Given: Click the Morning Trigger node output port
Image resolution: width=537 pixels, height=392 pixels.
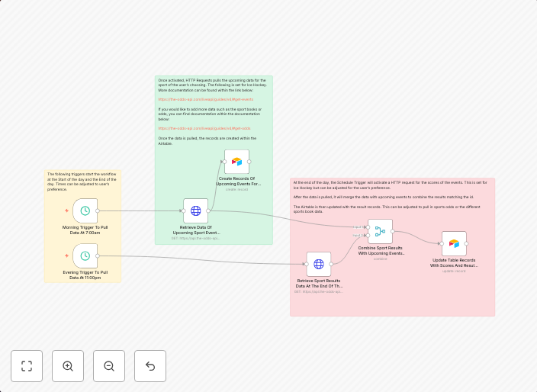Looking at the screenshot, I should coord(98,210).
